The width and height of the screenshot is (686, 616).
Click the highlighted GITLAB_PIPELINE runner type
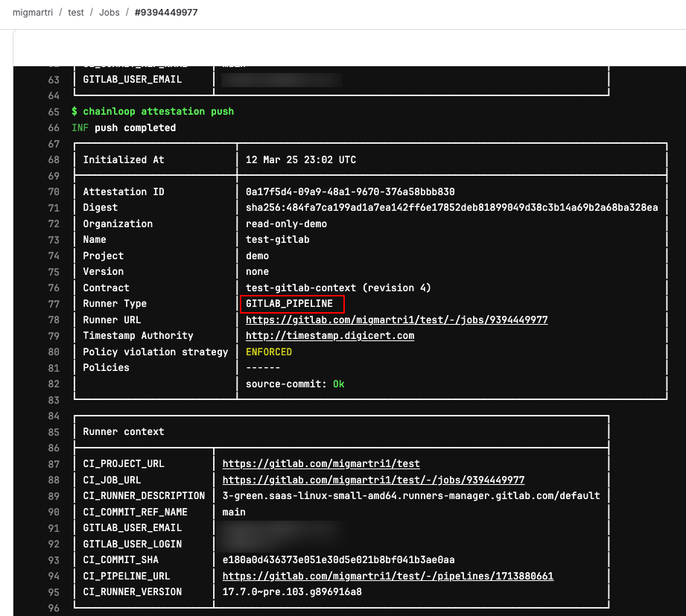291,304
